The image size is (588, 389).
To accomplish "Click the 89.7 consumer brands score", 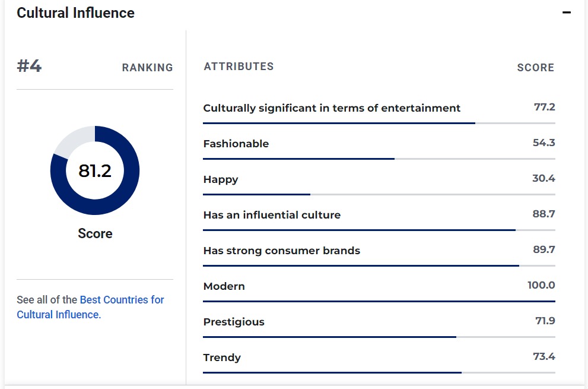I will pyautogui.click(x=543, y=249).
